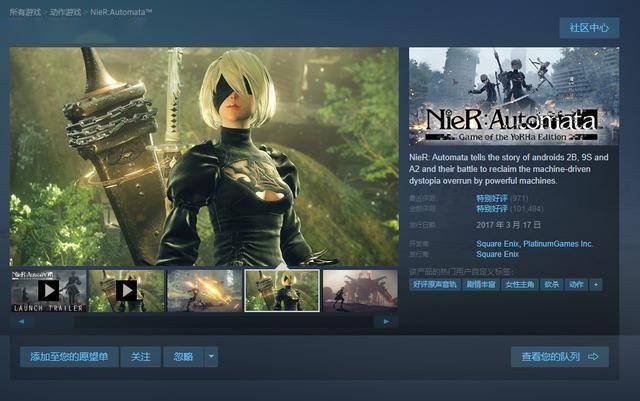The height and width of the screenshot is (401, 640).
Task: Open the 社区中心 community hub button
Action: 589,28
